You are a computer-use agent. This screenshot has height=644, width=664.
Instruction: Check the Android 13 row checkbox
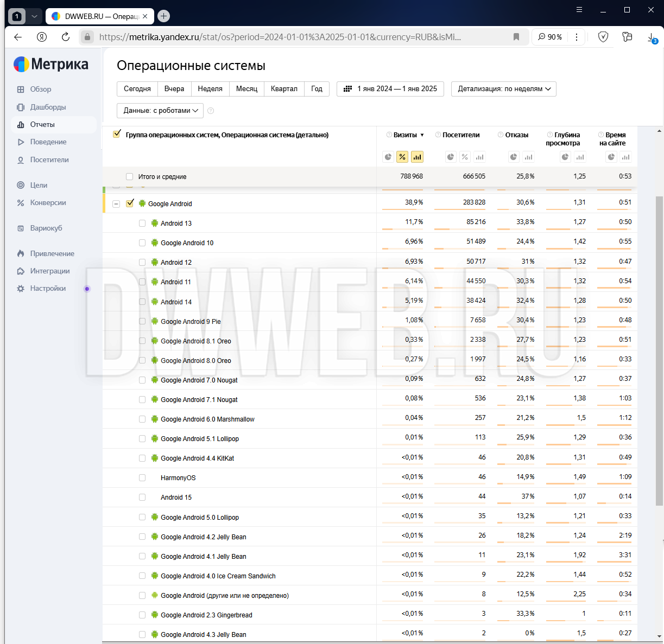click(x=142, y=223)
